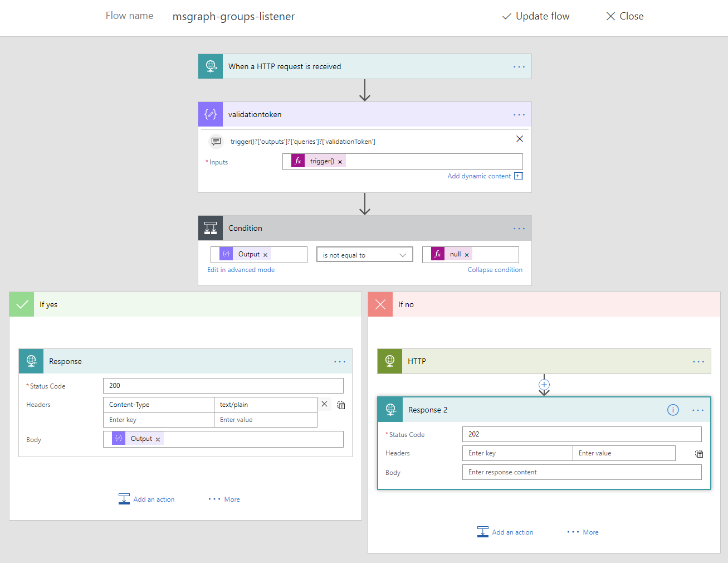This screenshot has width=728, height=563.
Task: Click 'Add dynamic content' link
Action: tap(479, 176)
